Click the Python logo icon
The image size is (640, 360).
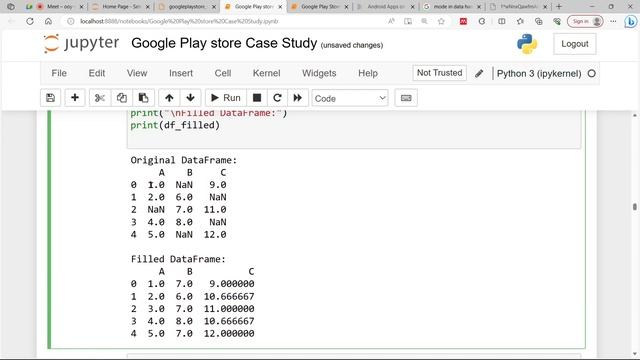click(527, 44)
